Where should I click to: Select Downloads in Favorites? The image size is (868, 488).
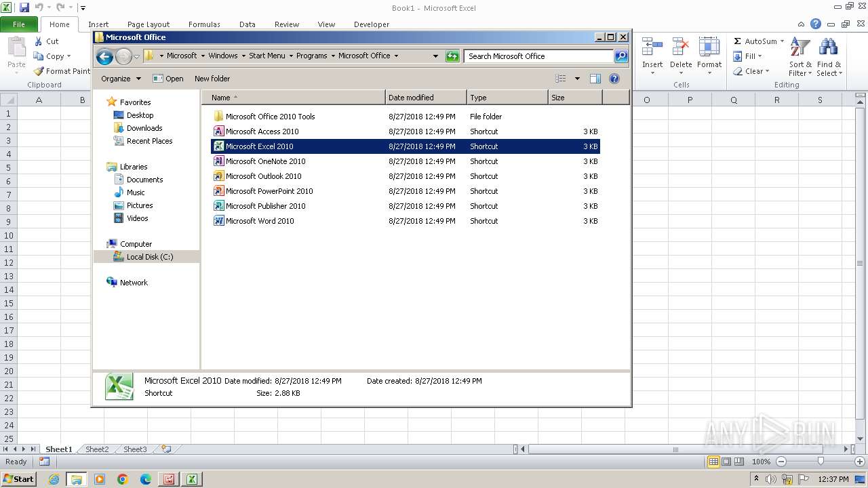tap(144, 128)
